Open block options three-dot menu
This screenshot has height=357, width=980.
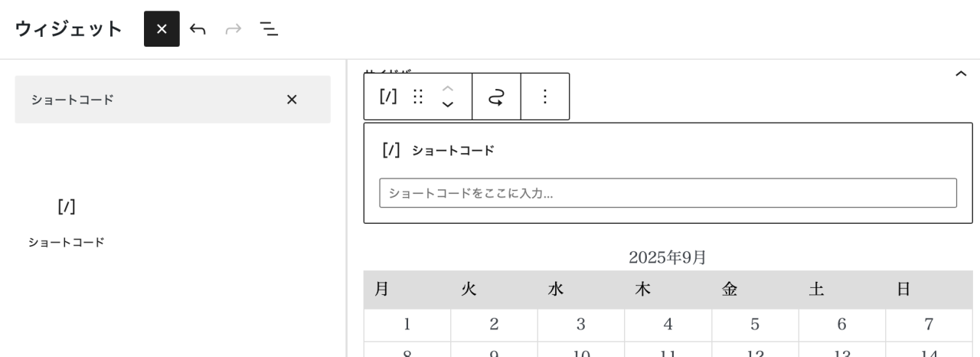click(545, 97)
